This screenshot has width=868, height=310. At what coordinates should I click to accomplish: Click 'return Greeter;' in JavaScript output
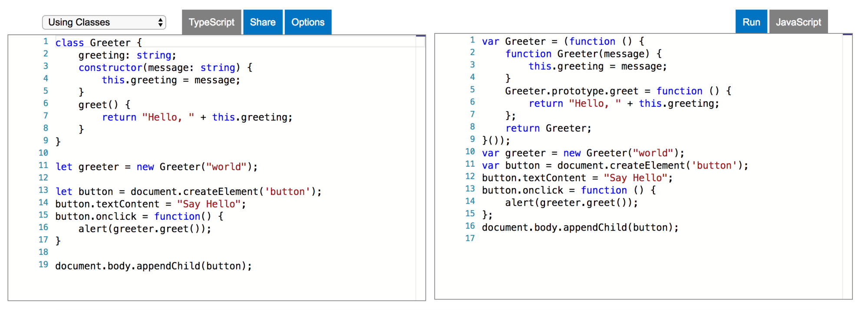548,129
